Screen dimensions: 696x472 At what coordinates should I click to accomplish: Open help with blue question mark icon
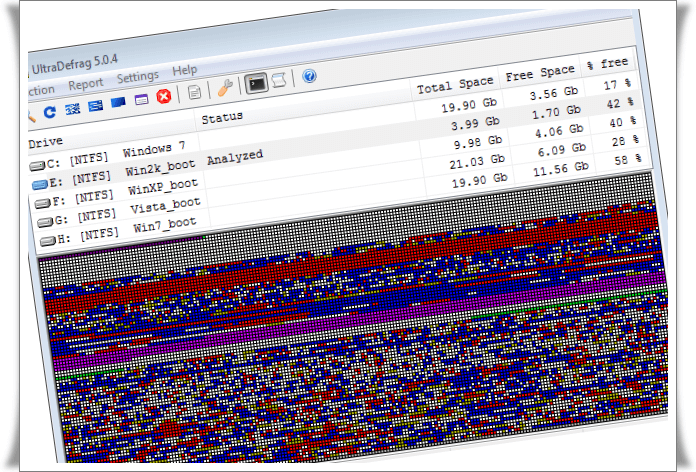tap(309, 76)
